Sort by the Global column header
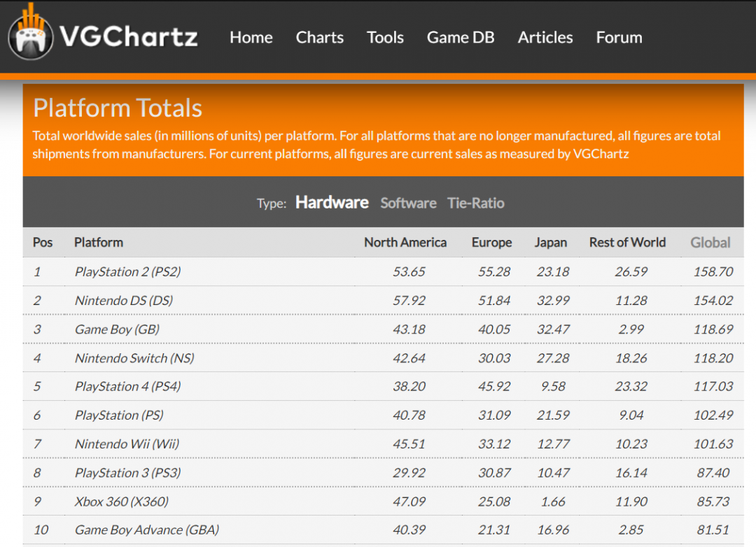 point(710,243)
